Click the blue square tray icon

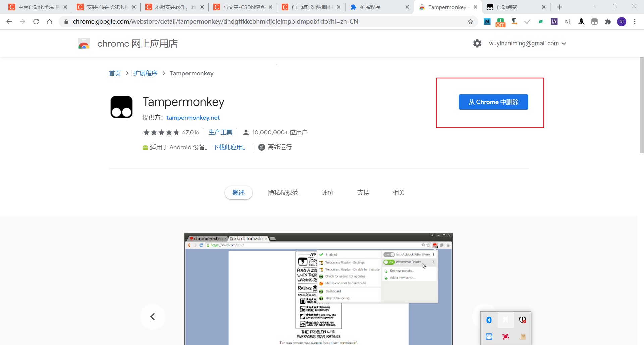[x=489, y=336]
